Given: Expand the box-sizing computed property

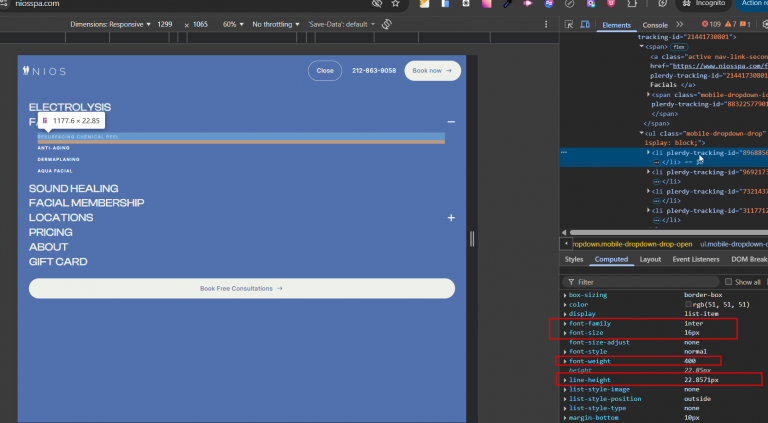Looking at the screenshot, I should (x=565, y=295).
